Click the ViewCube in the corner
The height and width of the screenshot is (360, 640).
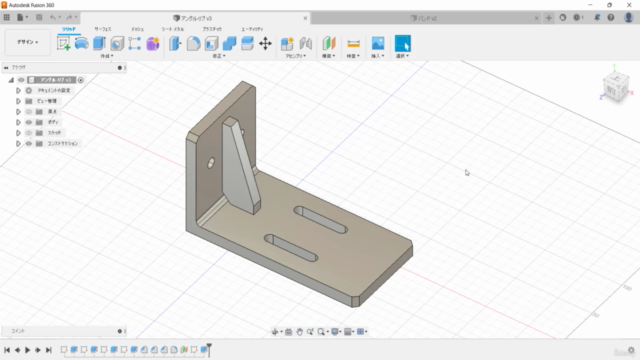pos(616,87)
